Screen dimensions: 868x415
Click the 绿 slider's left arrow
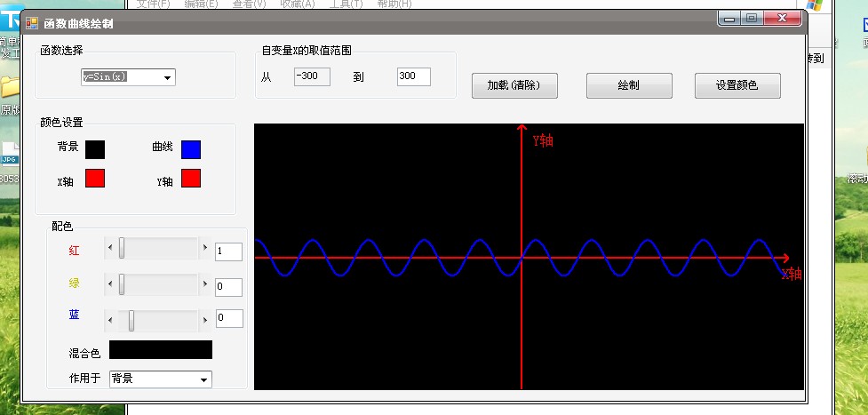point(110,284)
